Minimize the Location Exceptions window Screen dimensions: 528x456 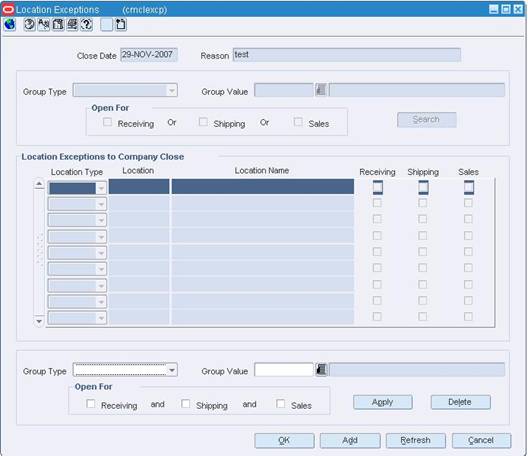[x=494, y=9]
